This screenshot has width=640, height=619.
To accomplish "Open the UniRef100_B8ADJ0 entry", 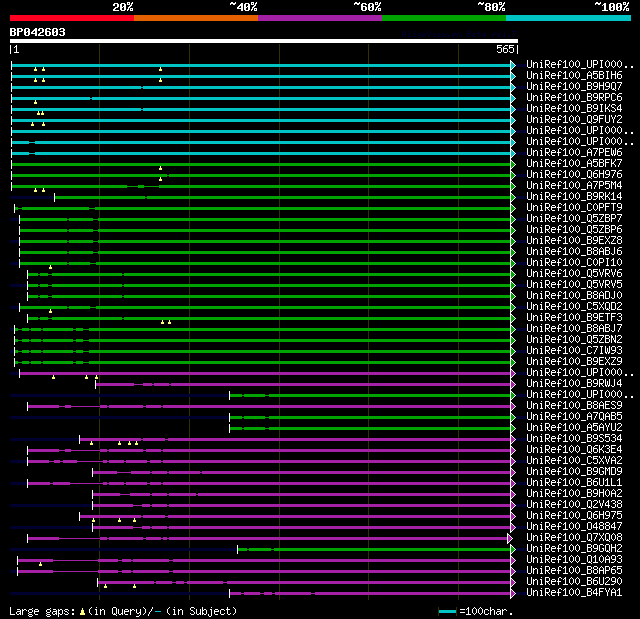I will click(x=574, y=296).
